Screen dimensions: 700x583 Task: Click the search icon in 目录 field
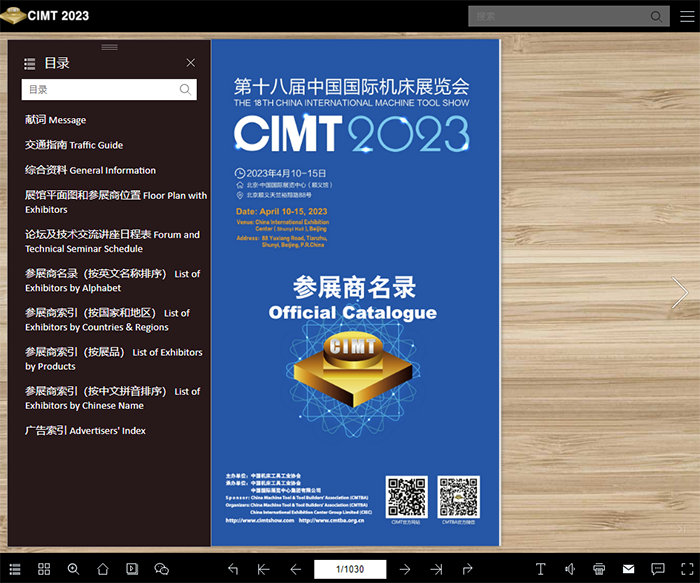[185, 89]
